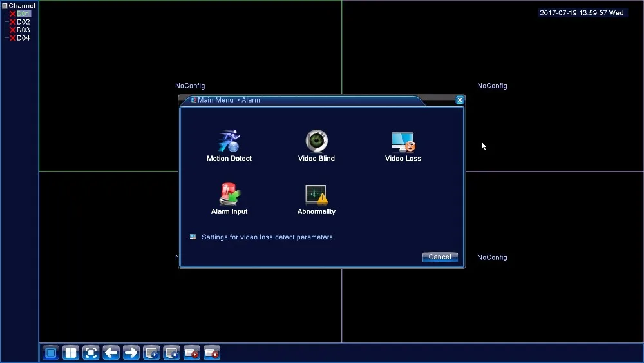The height and width of the screenshot is (363, 644).
Task: Open the Alarm Input settings
Action: [229, 199]
